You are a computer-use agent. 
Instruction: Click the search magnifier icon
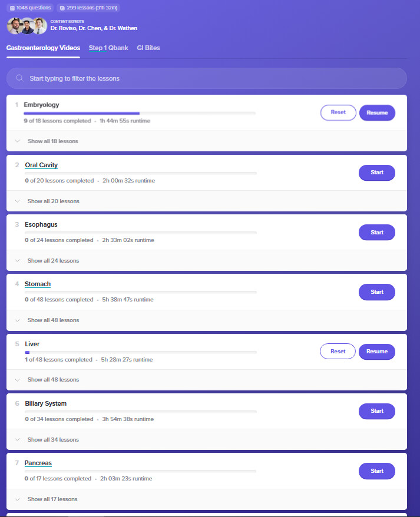[19, 78]
